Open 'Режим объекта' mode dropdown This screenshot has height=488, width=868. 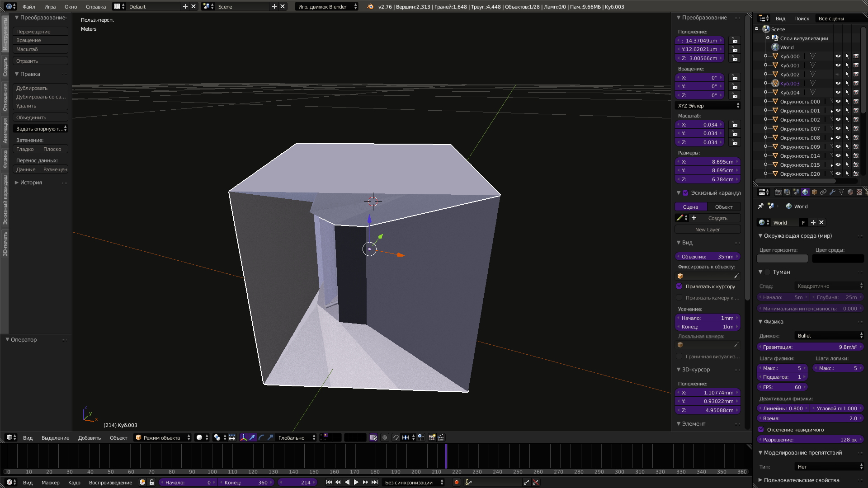162,437
